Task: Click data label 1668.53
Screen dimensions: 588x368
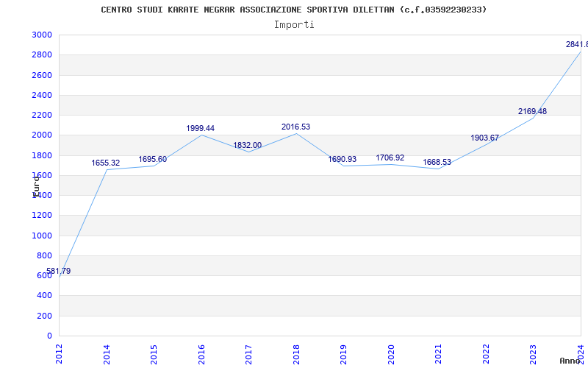Action: tap(437, 162)
